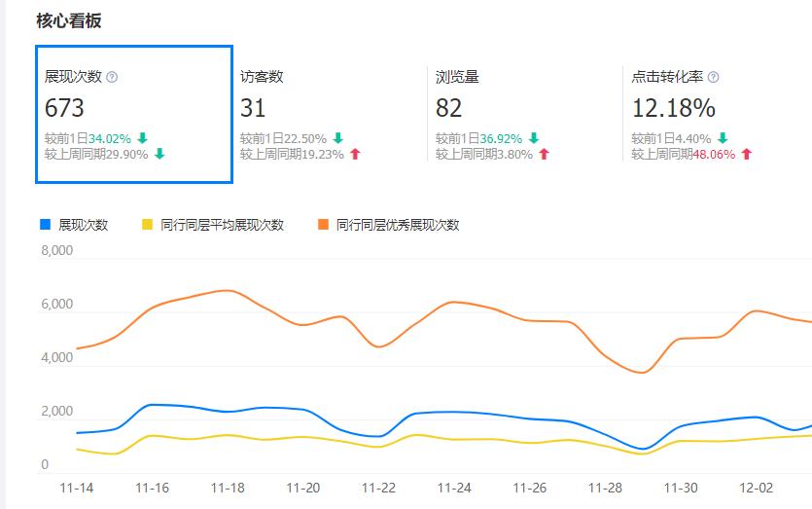Click the 12.18% conversion rate value
The image size is (812, 509).
[673, 107]
